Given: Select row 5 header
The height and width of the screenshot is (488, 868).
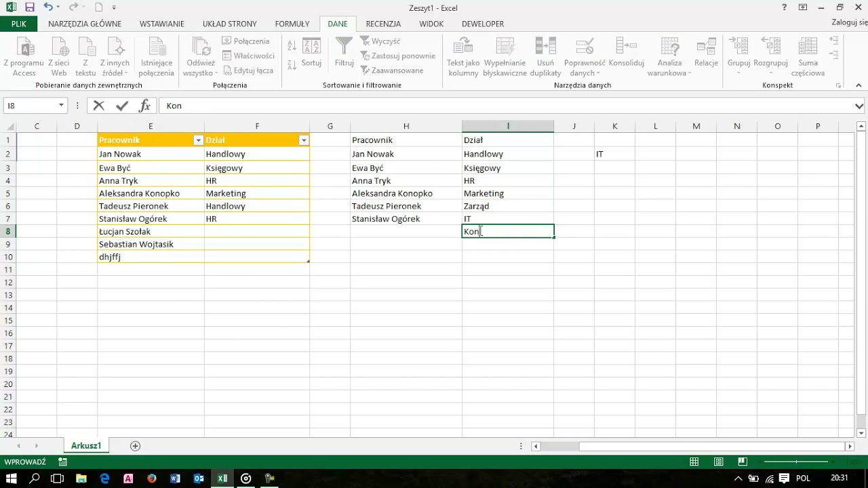Looking at the screenshot, I should click(8, 193).
